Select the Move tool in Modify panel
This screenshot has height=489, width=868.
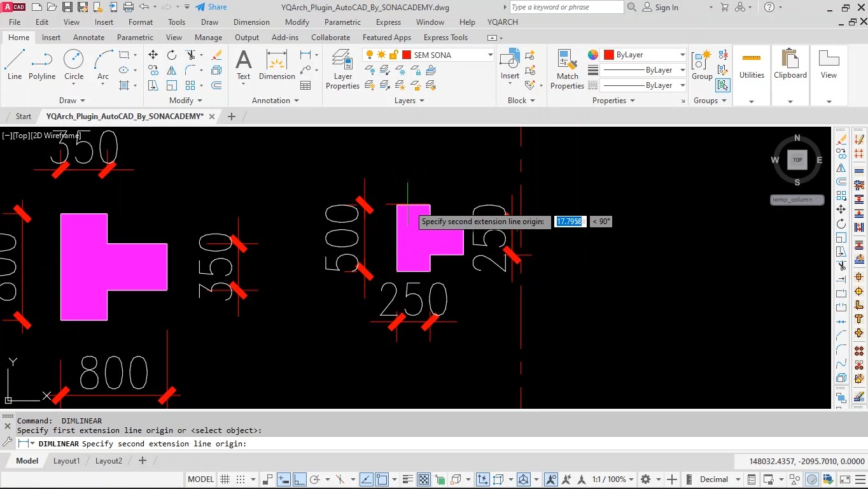pos(153,55)
